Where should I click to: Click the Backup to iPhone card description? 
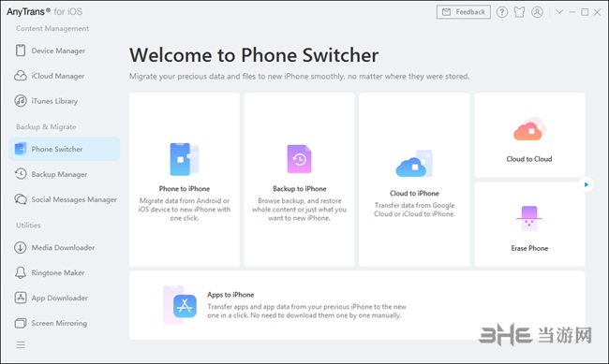click(300, 210)
